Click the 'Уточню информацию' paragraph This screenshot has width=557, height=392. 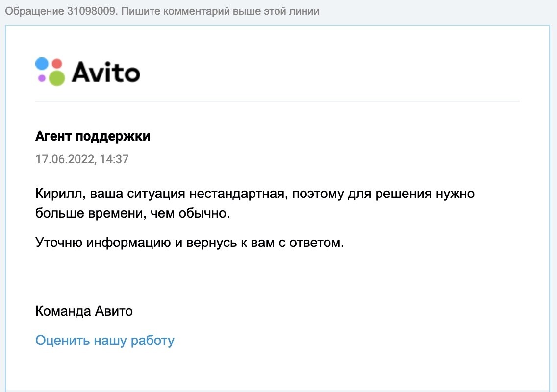coord(190,243)
